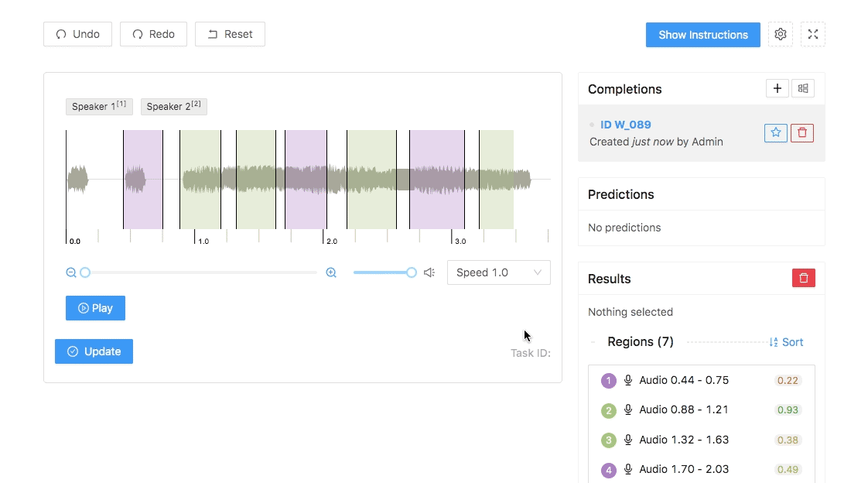Click the zoom out magnifier icon
The image size is (868, 483).
(71, 272)
